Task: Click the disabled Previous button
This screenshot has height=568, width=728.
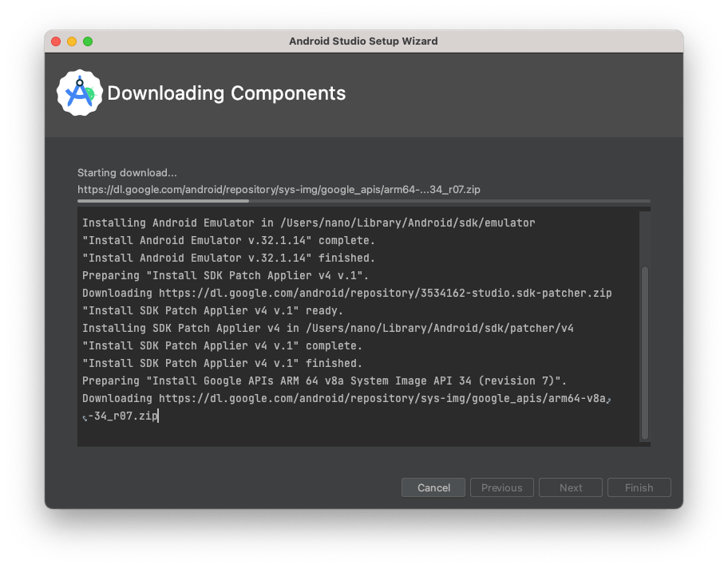Action: click(502, 487)
